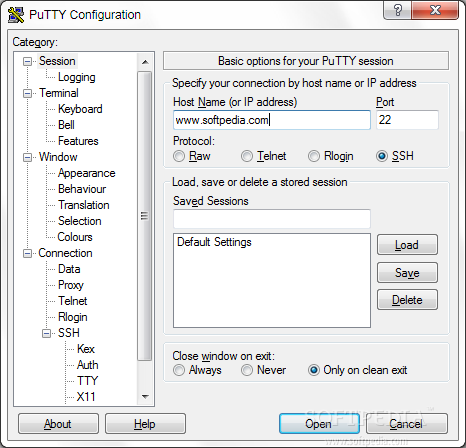
Task: Select the Raw protocol radio button
Action: pos(179,156)
